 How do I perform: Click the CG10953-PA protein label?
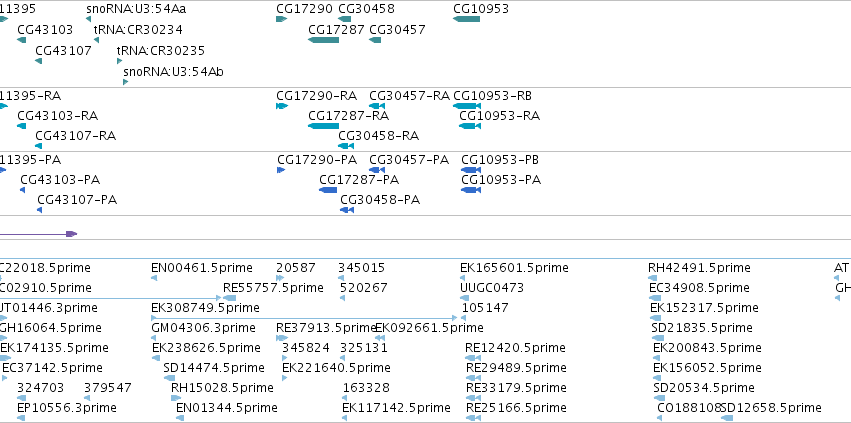click(501, 180)
